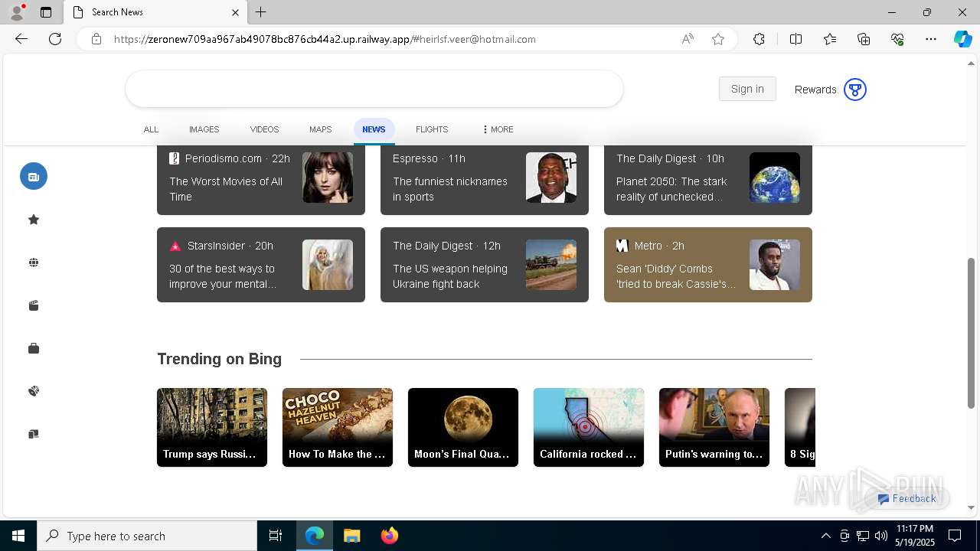Open Task View on the taskbar
980x551 pixels.
pyautogui.click(x=276, y=536)
